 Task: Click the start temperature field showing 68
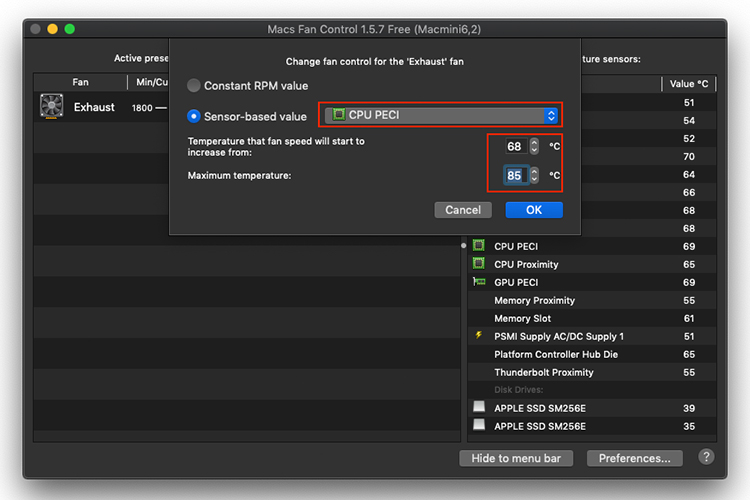[x=515, y=146]
